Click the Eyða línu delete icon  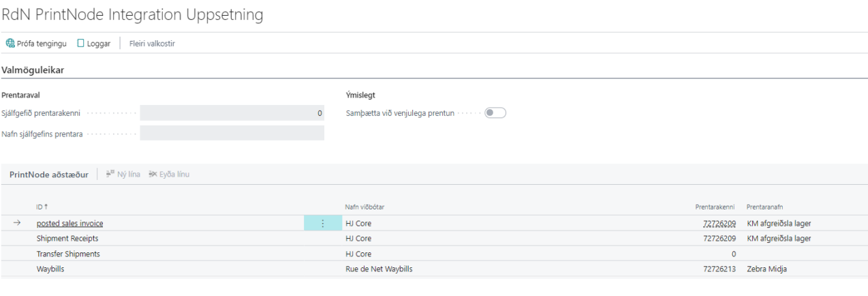pos(153,175)
